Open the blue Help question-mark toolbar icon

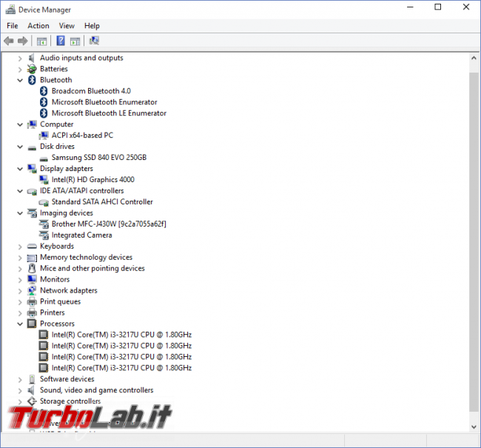coord(61,41)
